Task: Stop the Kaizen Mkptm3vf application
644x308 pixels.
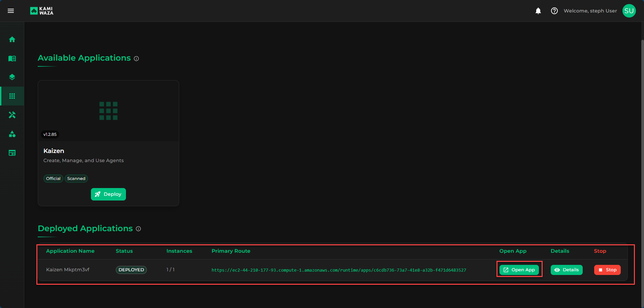Action: pos(607,270)
